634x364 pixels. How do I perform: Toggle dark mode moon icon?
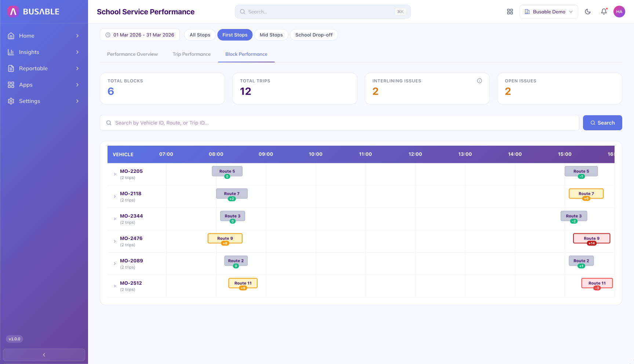588,12
